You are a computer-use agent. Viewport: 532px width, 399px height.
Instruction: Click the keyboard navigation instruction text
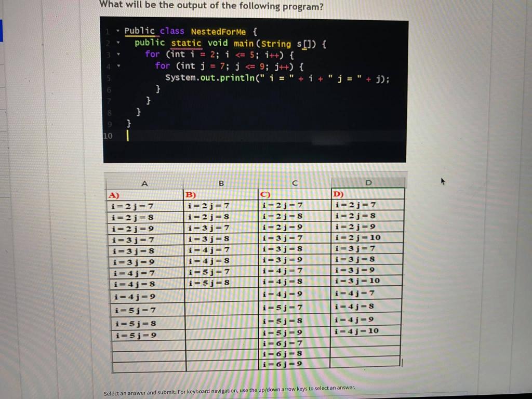[x=229, y=389]
